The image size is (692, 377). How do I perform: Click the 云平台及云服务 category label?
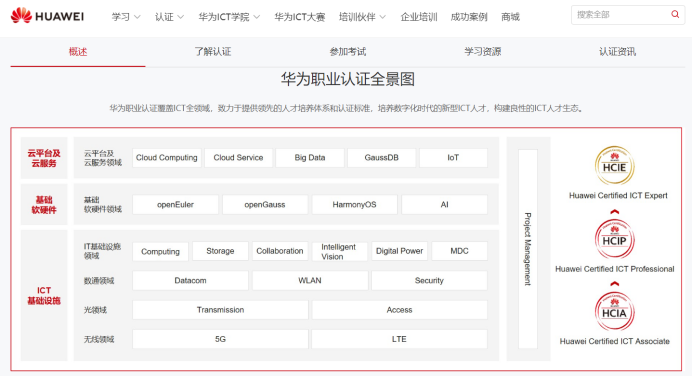44,158
